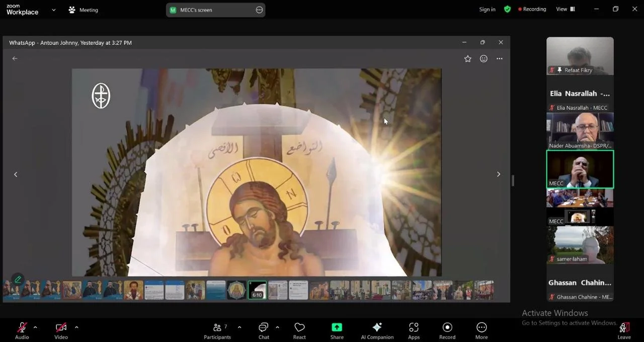Open the green encryption shield icon
The width and height of the screenshot is (644, 342).
click(507, 9)
